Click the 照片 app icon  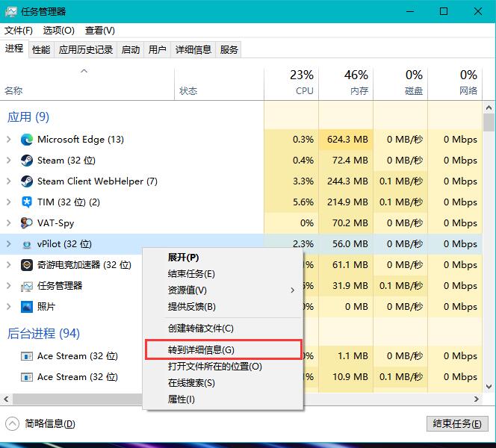click(27, 307)
